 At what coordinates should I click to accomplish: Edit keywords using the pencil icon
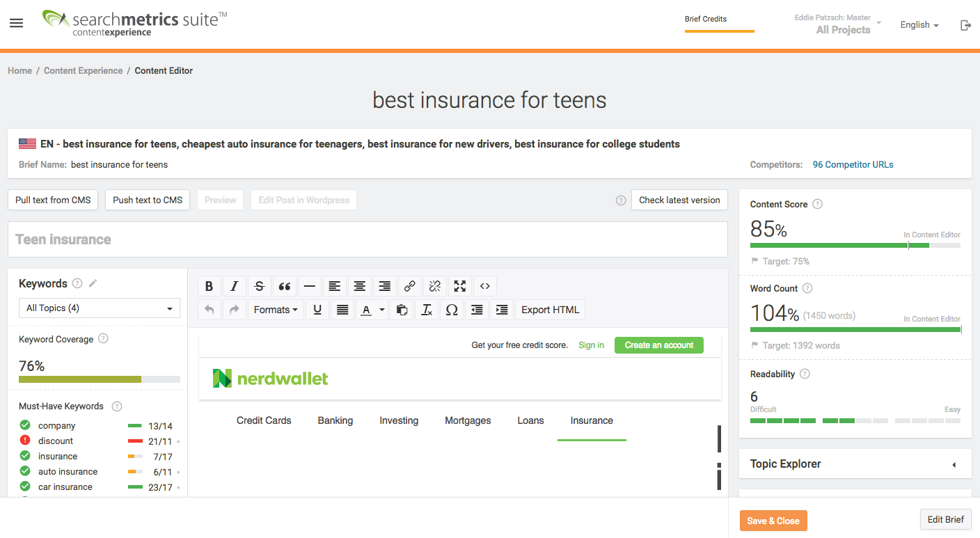pos(93,283)
